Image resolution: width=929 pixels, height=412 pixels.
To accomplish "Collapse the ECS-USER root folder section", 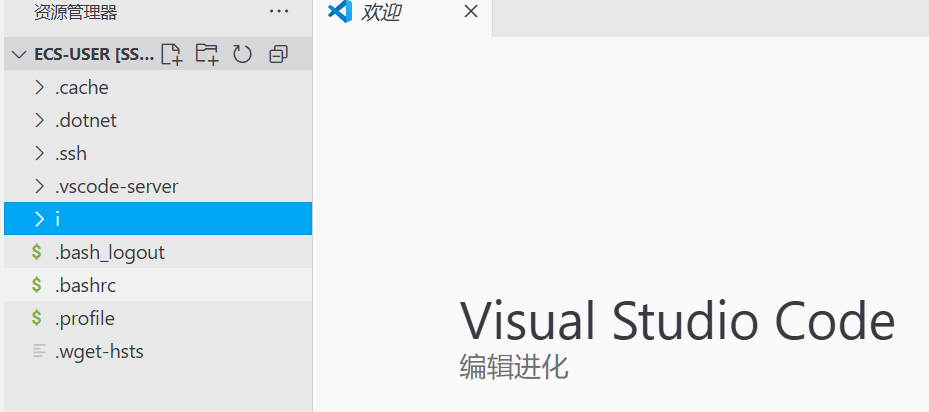I will point(19,55).
